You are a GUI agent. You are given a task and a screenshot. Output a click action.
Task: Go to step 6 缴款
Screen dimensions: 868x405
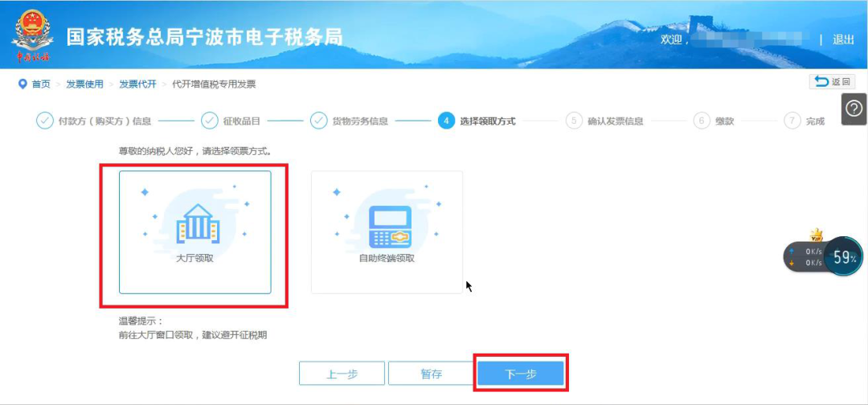tap(714, 121)
